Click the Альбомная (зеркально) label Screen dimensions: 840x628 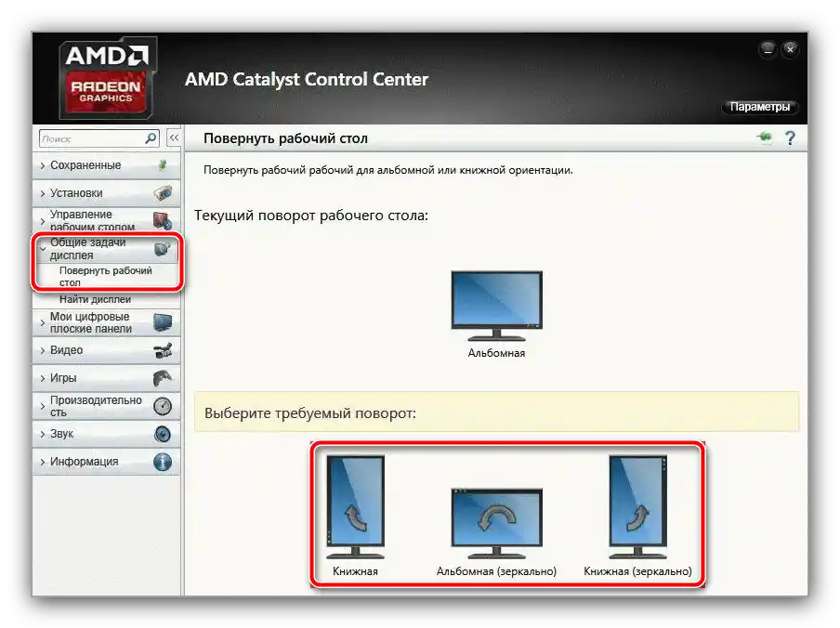496,571
